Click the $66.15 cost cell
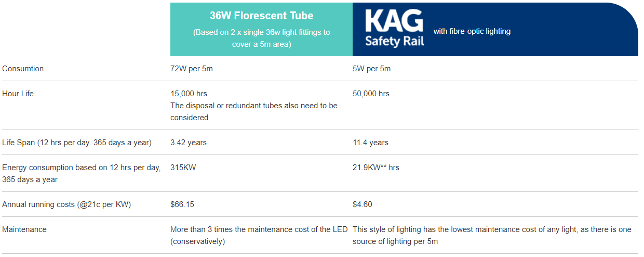Viewport: 644px width, 257px height. click(182, 204)
